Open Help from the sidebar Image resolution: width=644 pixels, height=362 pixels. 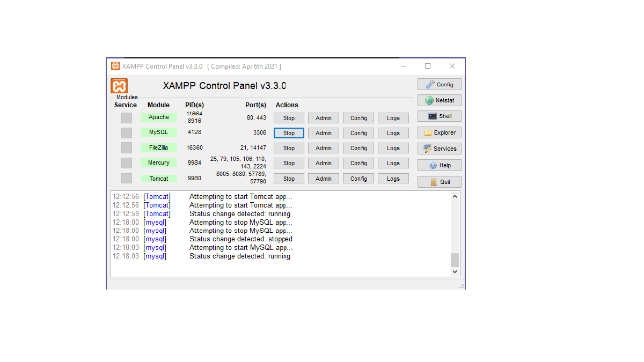tap(440, 166)
